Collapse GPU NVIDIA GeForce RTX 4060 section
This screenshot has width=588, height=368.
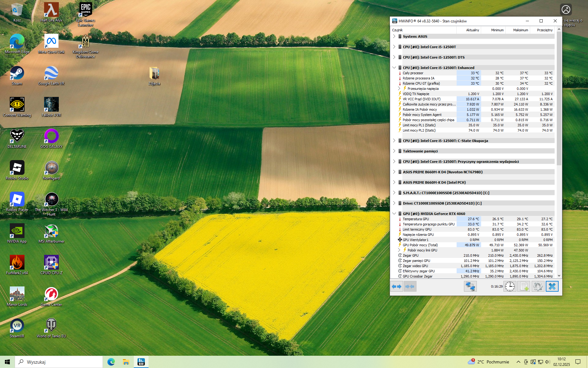394,214
